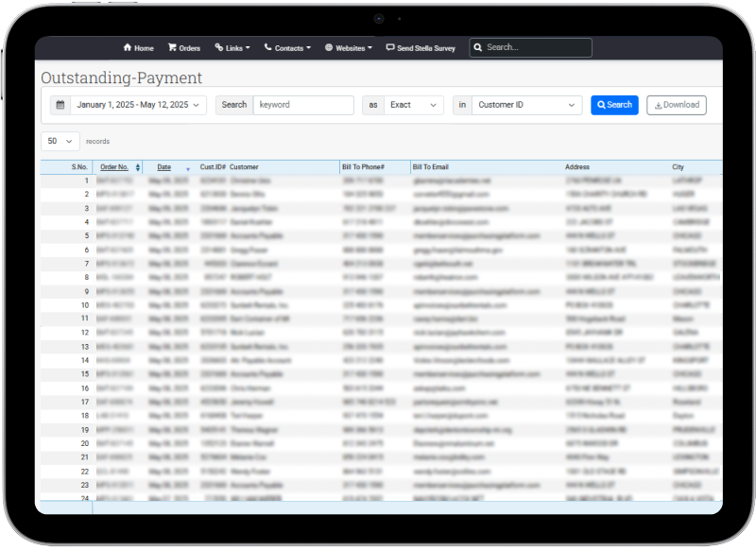Change the 50 records per page dropdown
The width and height of the screenshot is (756, 550).
tap(60, 141)
